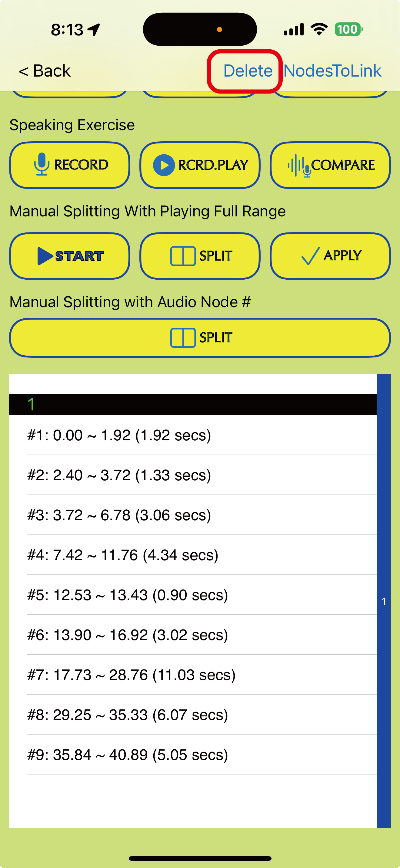Tap the waveform icon on COMPARE
Image resolution: width=400 pixels, height=868 pixels.
tap(298, 165)
